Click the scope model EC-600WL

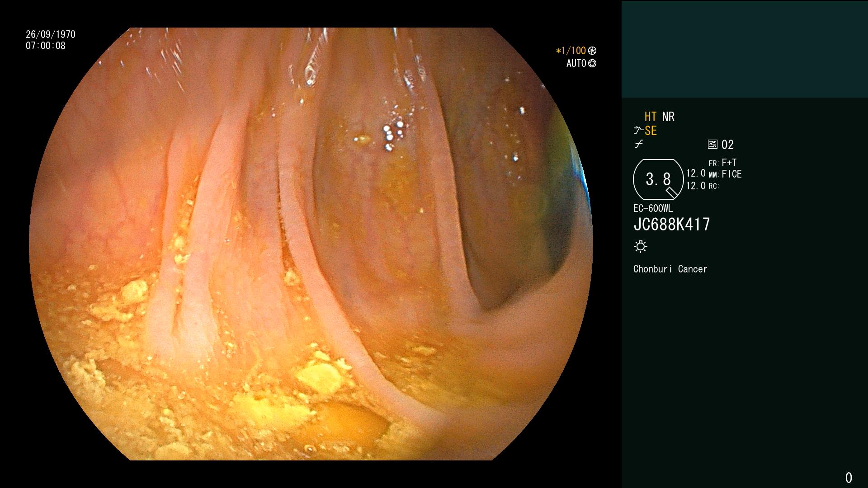coord(653,209)
